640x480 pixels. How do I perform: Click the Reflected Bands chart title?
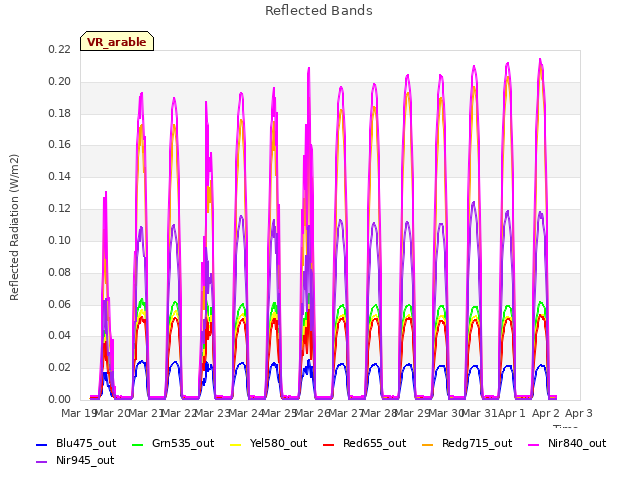point(319,11)
